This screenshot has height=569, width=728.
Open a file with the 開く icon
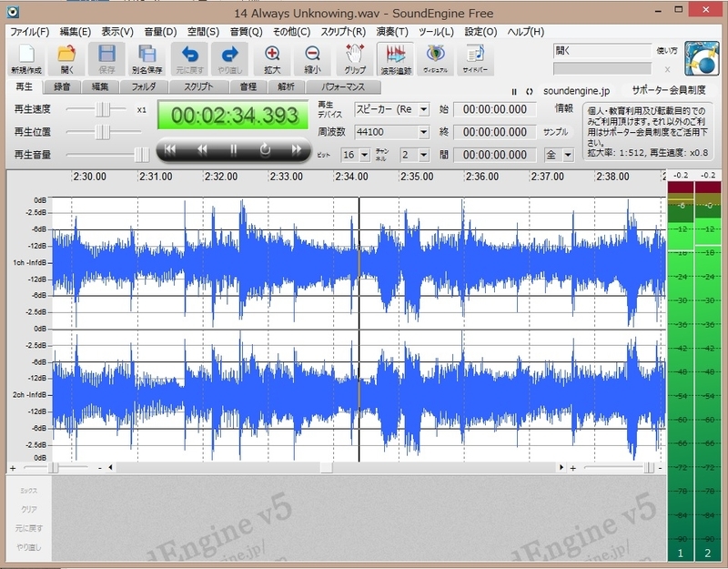(66, 59)
